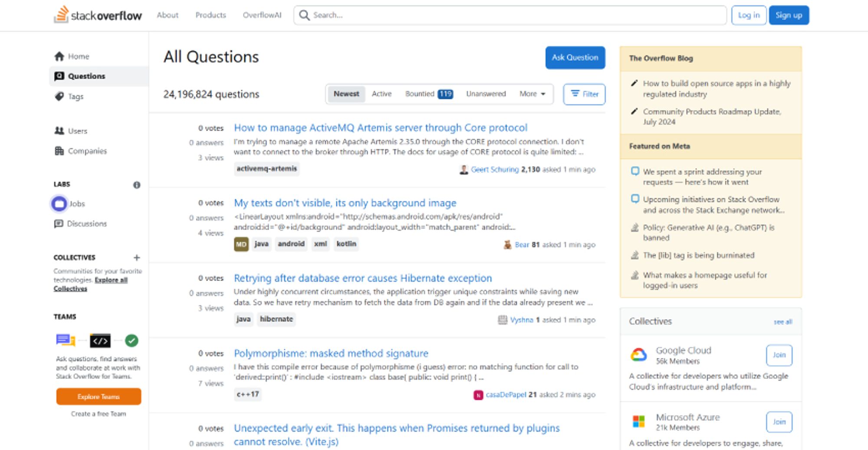Image resolution: width=868 pixels, height=450 pixels.
Task: Click the Microsoft Azure logo
Action: click(x=638, y=421)
